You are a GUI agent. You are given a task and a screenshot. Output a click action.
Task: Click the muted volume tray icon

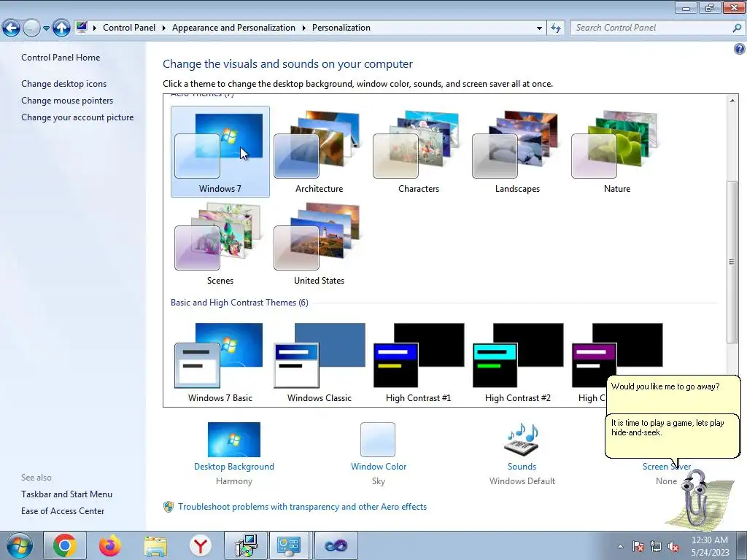coord(673,547)
